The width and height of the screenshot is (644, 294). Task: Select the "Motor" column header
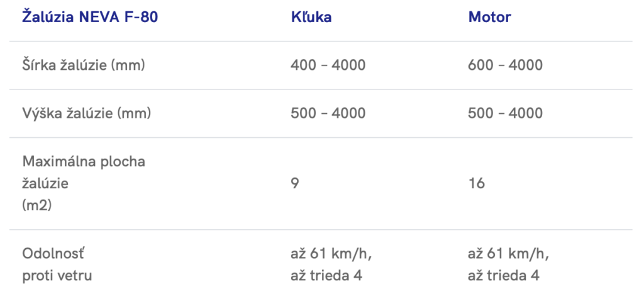click(x=489, y=17)
